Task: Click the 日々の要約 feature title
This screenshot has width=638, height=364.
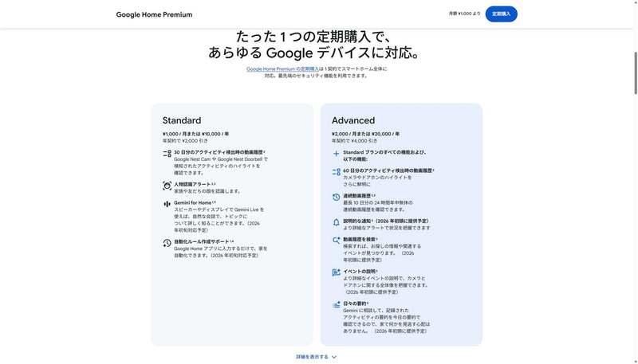Action: pos(354,303)
